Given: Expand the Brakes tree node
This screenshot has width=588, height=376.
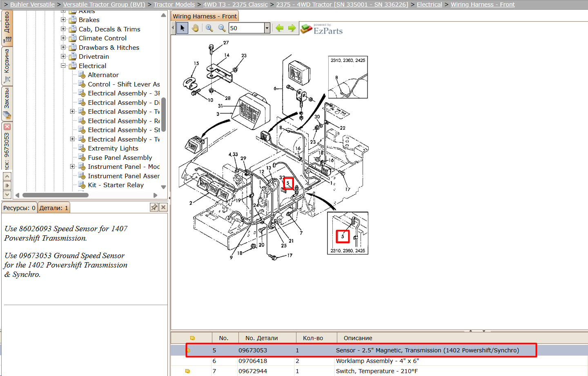Looking at the screenshot, I should pos(63,20).
